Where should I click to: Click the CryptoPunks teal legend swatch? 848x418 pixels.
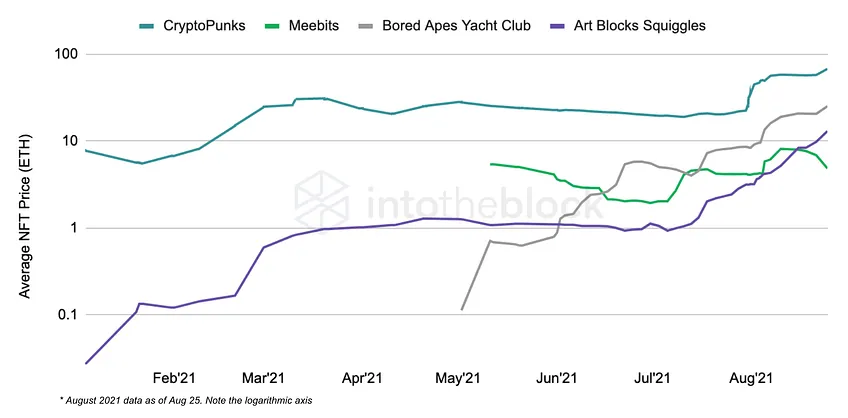point(147,26)
